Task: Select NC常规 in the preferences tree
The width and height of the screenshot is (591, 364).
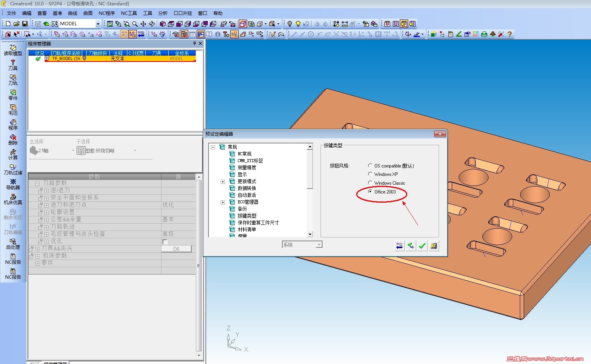Action: 244,154
